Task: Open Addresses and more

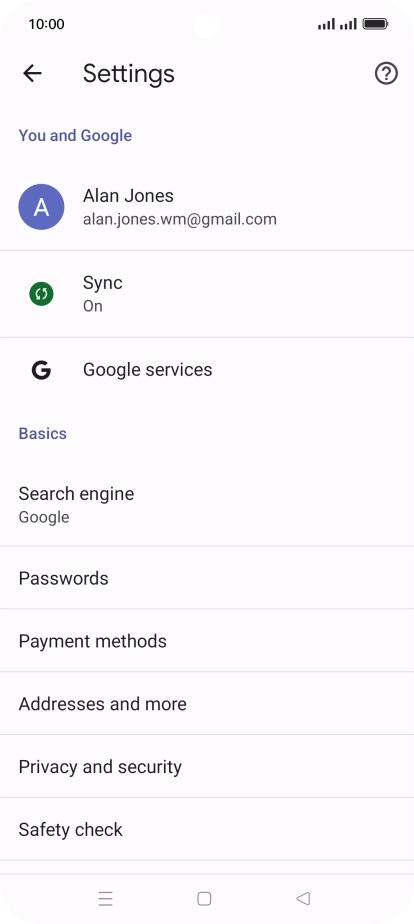Action: [207, 704]
